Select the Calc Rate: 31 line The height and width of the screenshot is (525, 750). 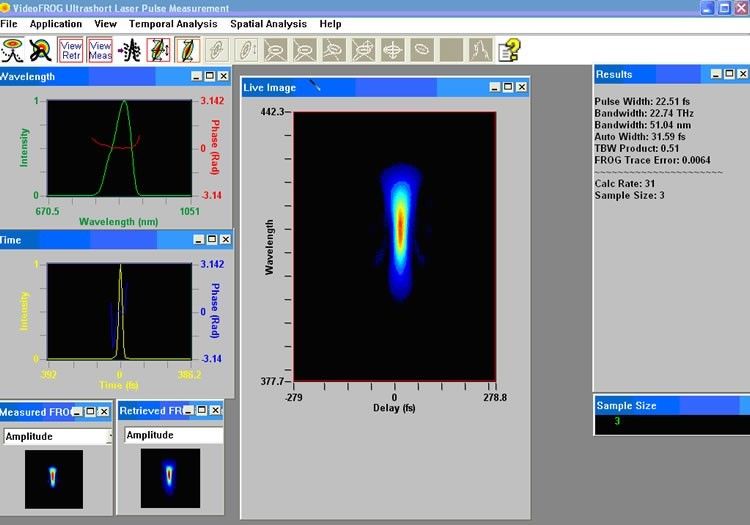click(625, 184)
